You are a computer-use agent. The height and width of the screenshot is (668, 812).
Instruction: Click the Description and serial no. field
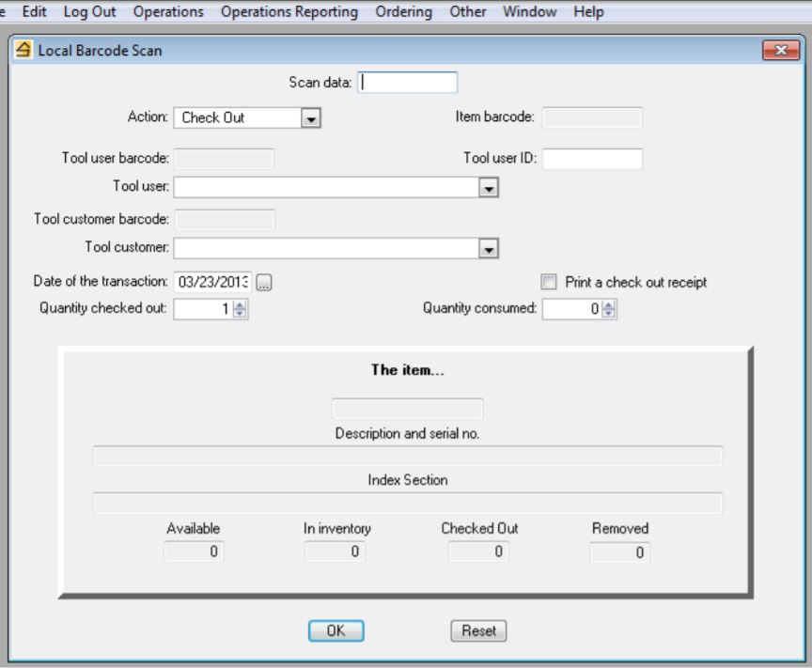point(408,457)
